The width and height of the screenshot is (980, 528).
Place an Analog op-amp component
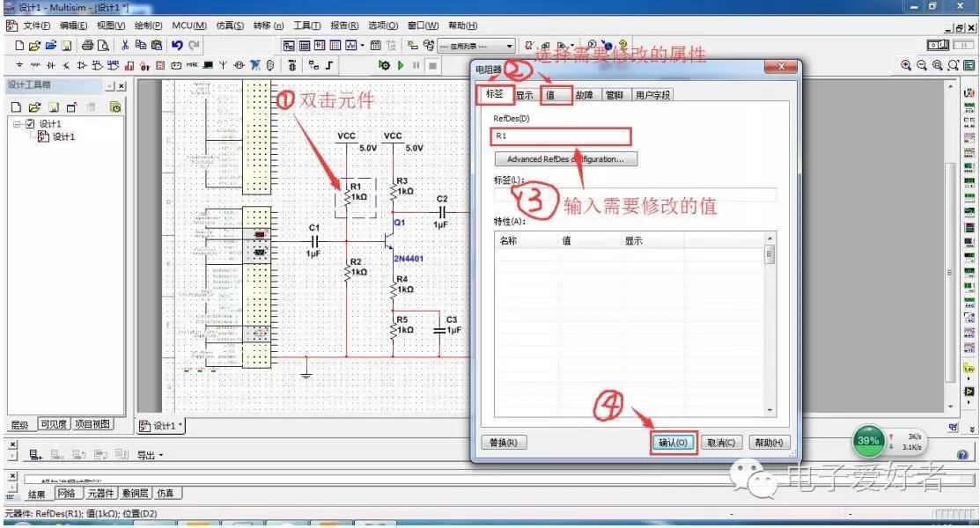(x=81, y=65)
